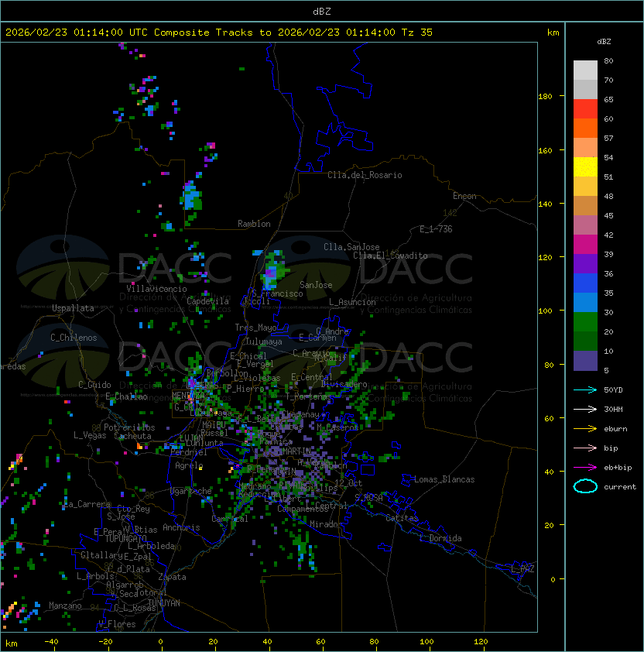
Task: Click the 'Clla.SanJose' map label
Action: point(351,247)
